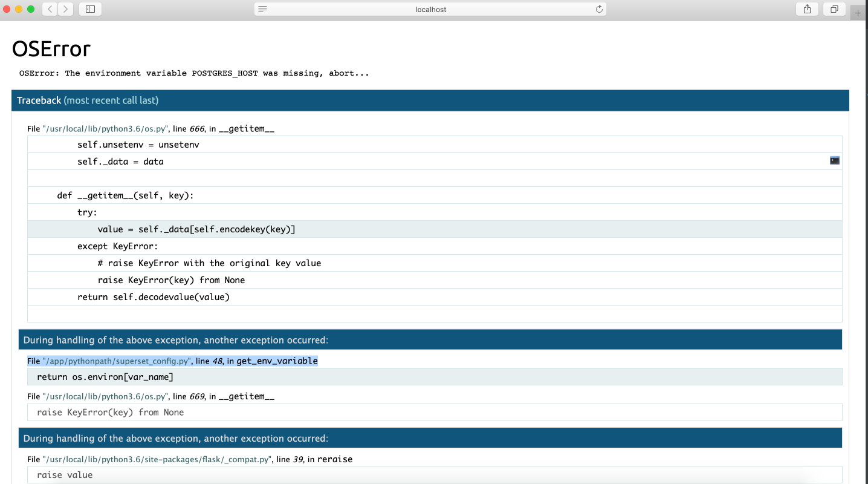Click the 'raise value' source line
Viewport: 868px width, 484px height.
435,475
